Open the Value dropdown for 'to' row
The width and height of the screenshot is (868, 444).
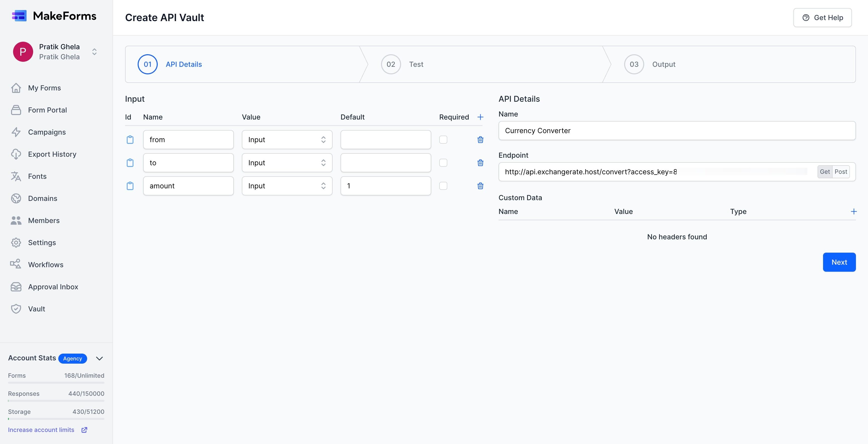click(x=287, y=163)
